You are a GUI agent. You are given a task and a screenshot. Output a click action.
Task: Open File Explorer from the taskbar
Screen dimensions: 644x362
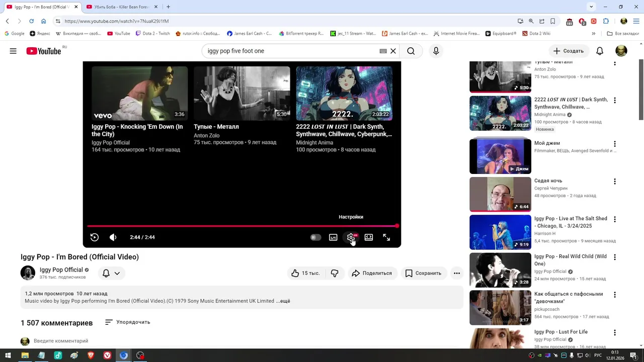[25, 355]
